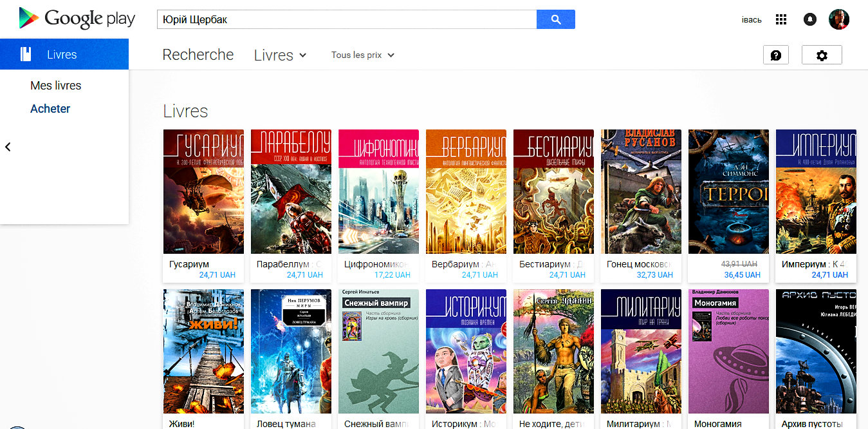The height and width of the screenshot is (429, 868).
Task: Open the Ловец тумана book cover
Action: [x=291, y=351]
